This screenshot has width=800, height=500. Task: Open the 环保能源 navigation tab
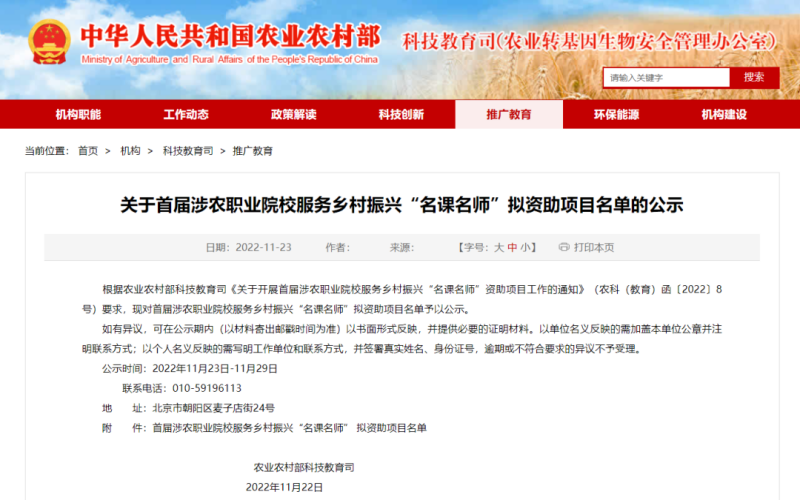[x=616, y=114]
